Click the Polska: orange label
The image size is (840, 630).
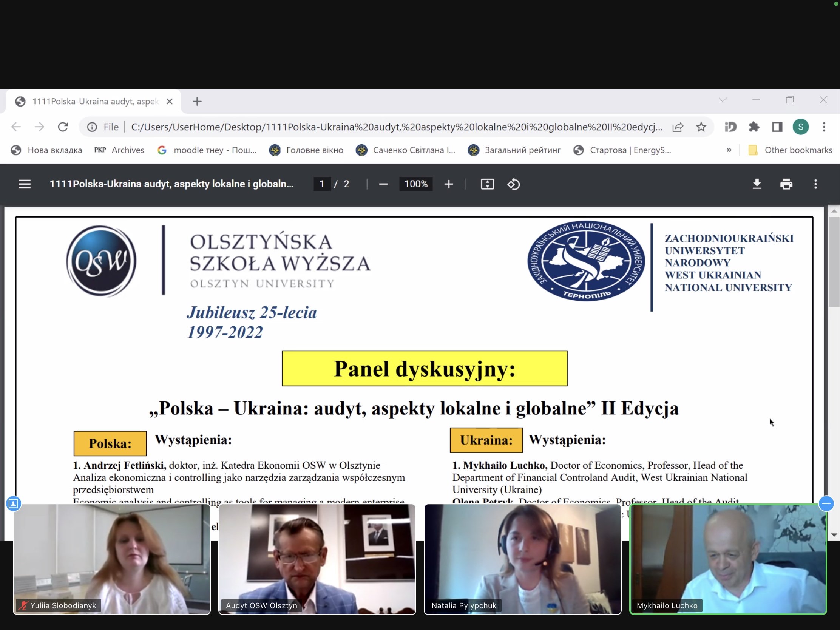click(110, 443)
